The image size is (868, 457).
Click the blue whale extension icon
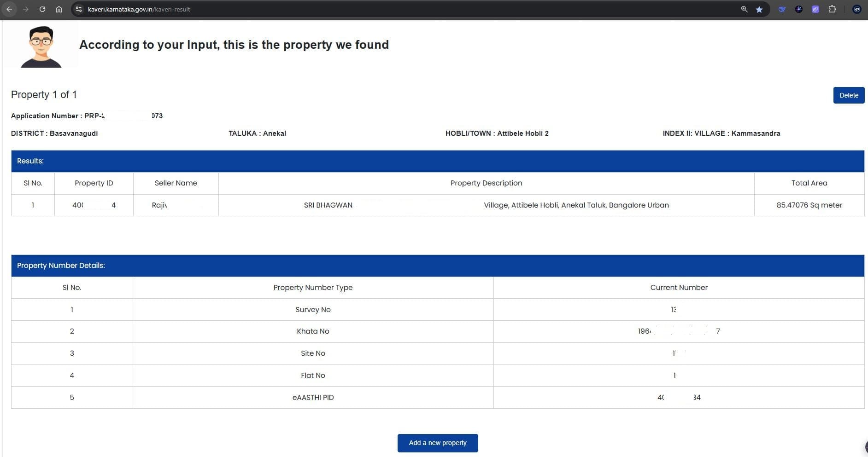[782, 9]
